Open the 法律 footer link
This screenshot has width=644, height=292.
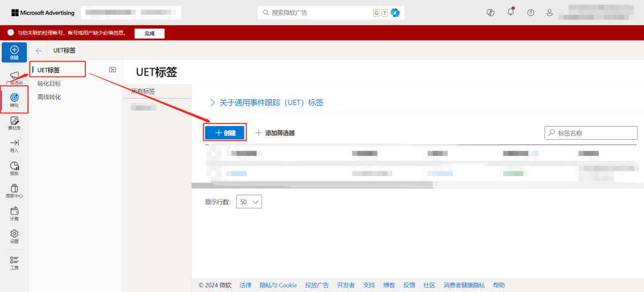point(245,285)
